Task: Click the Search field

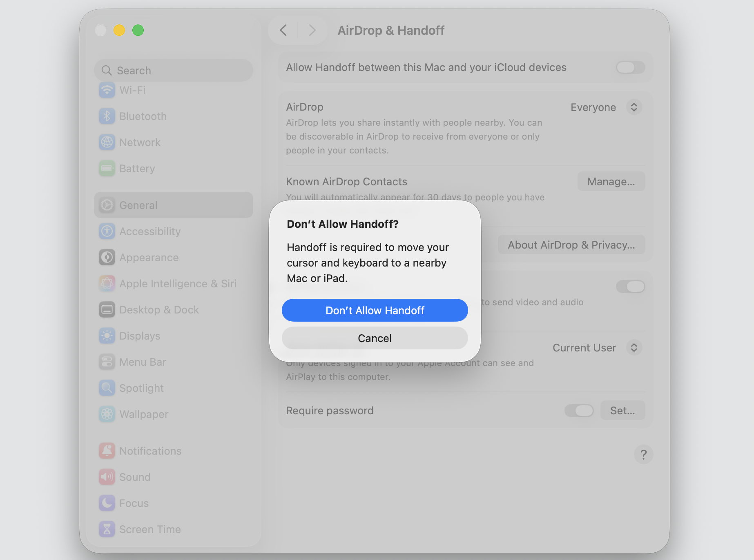Action: tap(174, 70)
